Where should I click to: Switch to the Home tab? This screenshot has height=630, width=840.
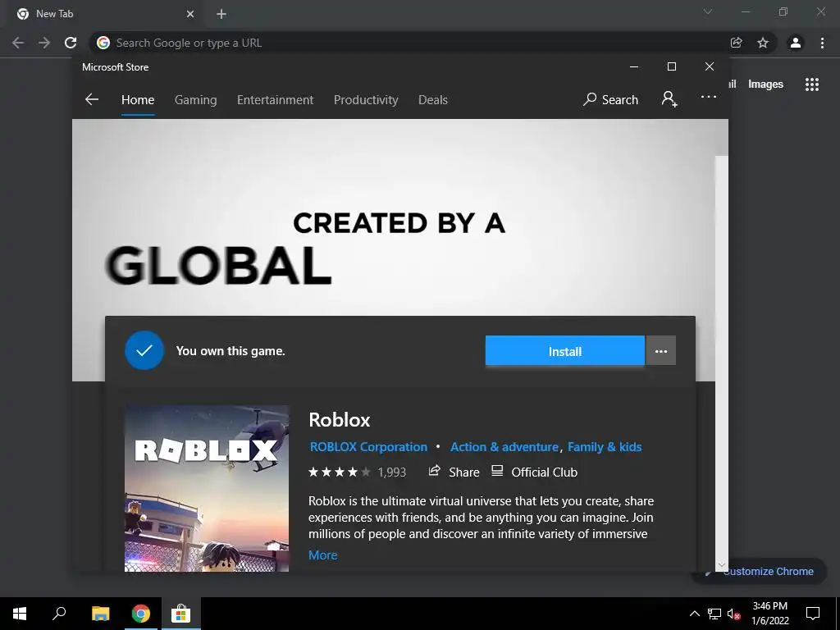click(x=138, y=99)
